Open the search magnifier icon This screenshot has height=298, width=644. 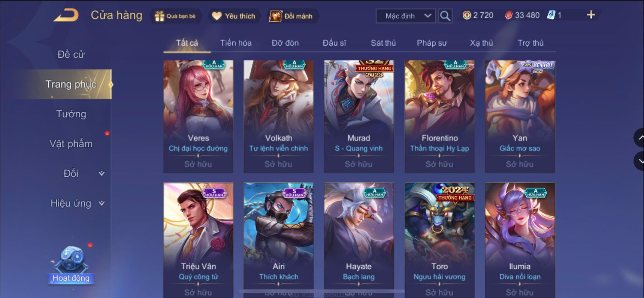445,16
